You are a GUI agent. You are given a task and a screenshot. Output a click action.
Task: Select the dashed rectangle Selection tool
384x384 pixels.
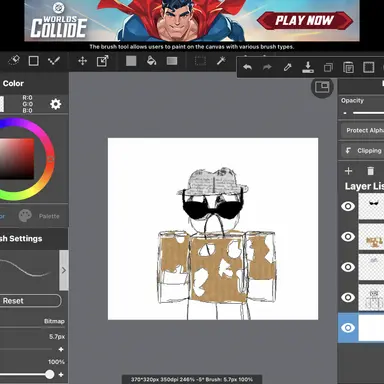pyautogui.click(x=200, y=61)
